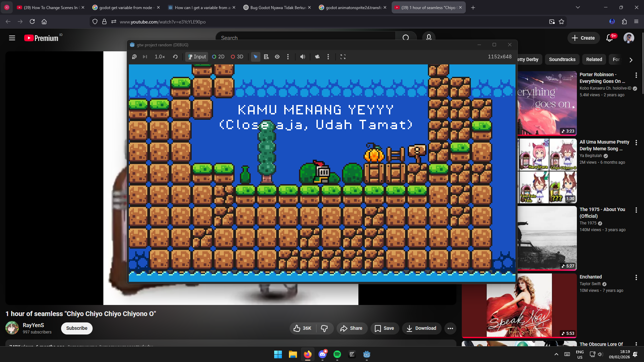
Task: Mute game audio with speaker icon
Action: tap(303, 57)
